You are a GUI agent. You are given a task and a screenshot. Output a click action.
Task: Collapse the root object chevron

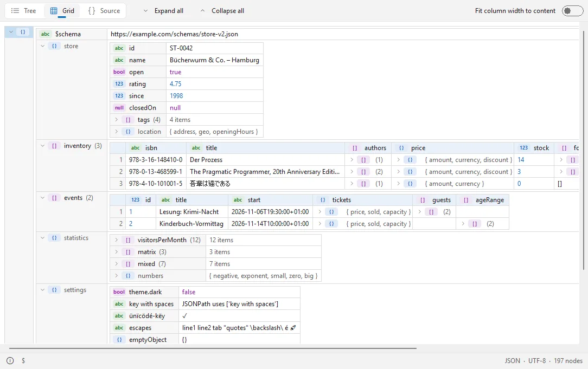[11, 32]
